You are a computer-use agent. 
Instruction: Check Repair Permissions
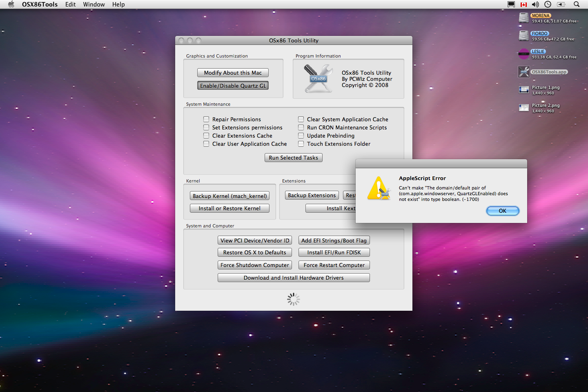coord(206,119)
